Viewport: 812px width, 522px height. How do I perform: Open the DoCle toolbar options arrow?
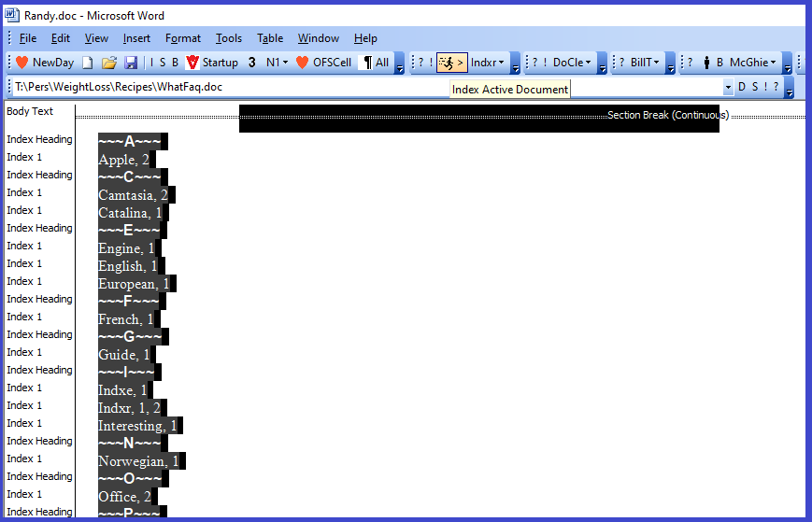602,63
